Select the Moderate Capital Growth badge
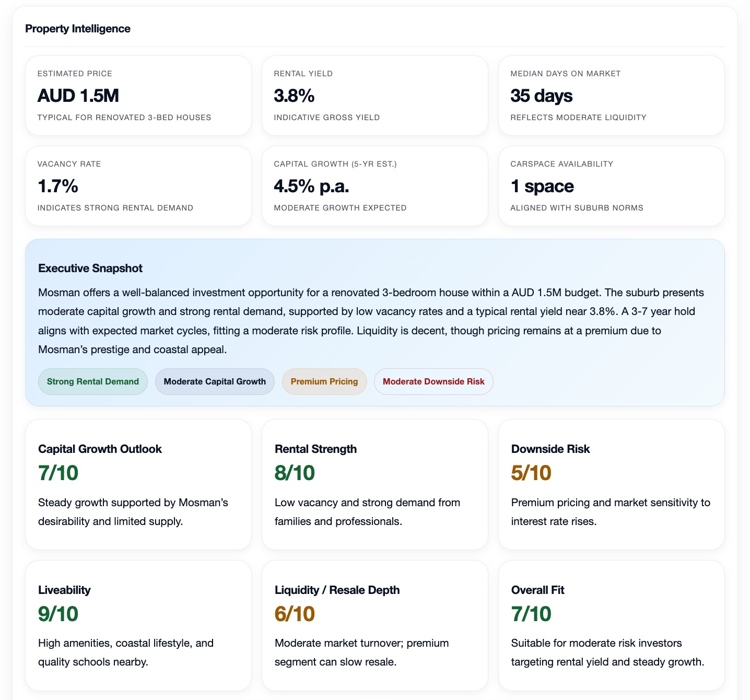This screenshot has height=700, width=750. coord(215,381)
